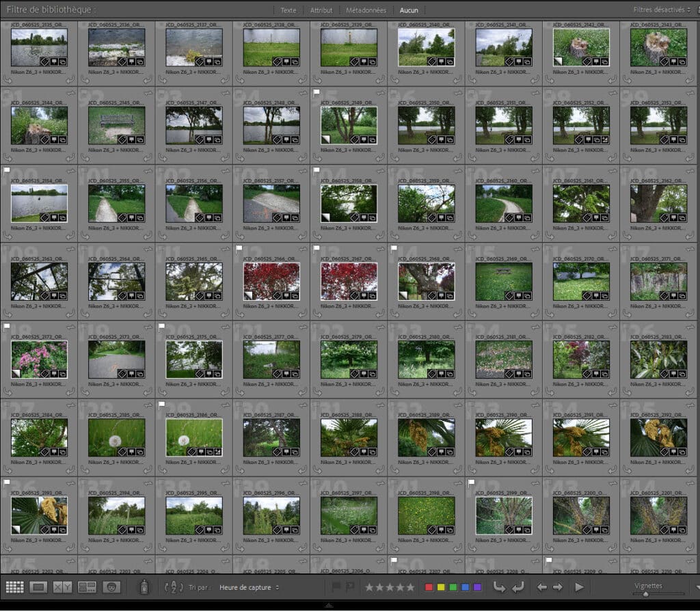Open Compare view (XY)
Viewport: 700px width, 611px height.
coord(62,587)
